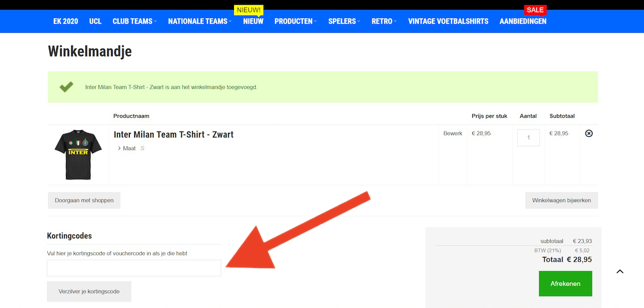Open the Nieuw menu item

point(253,21)
